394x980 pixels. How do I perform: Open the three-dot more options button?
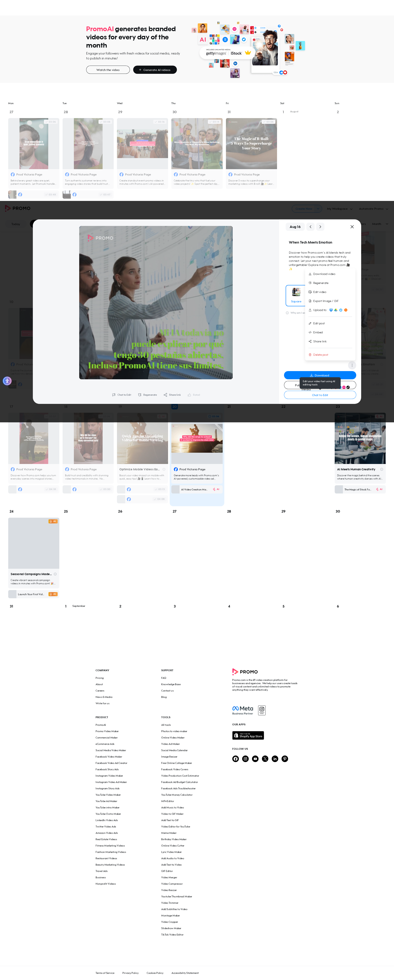[352, 365]
